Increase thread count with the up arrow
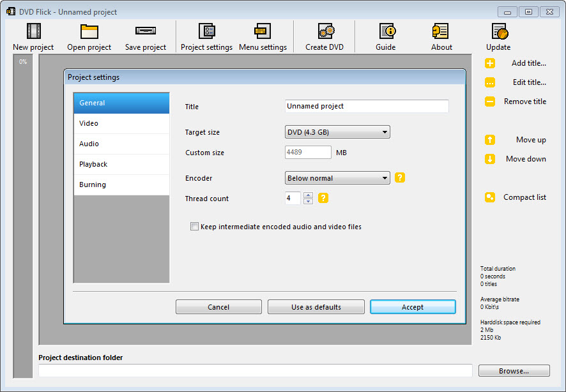Viewport: 566px width, 392px height. pyautogui.click(x=308, y=195)
